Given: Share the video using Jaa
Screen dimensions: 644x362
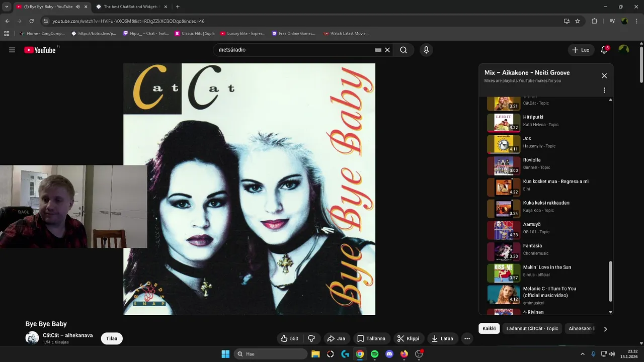Looking at the screenshot, I should pos(336,338).
